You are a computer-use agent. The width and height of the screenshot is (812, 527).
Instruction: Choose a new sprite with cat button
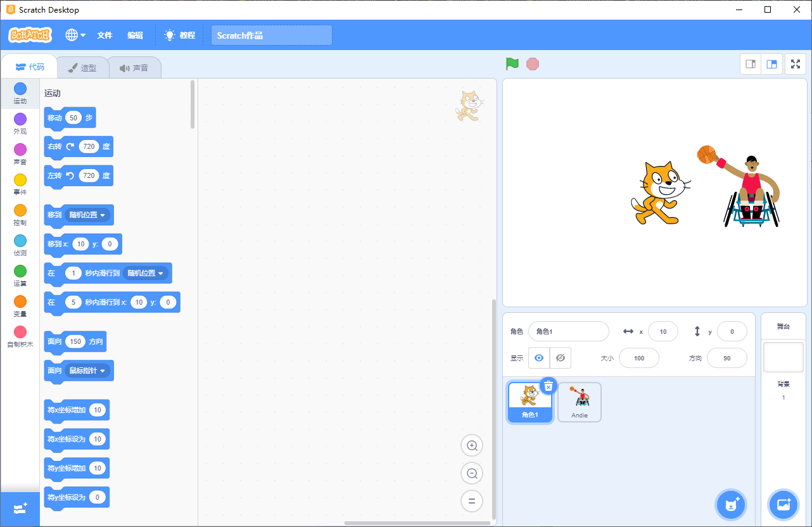point(731,505)
